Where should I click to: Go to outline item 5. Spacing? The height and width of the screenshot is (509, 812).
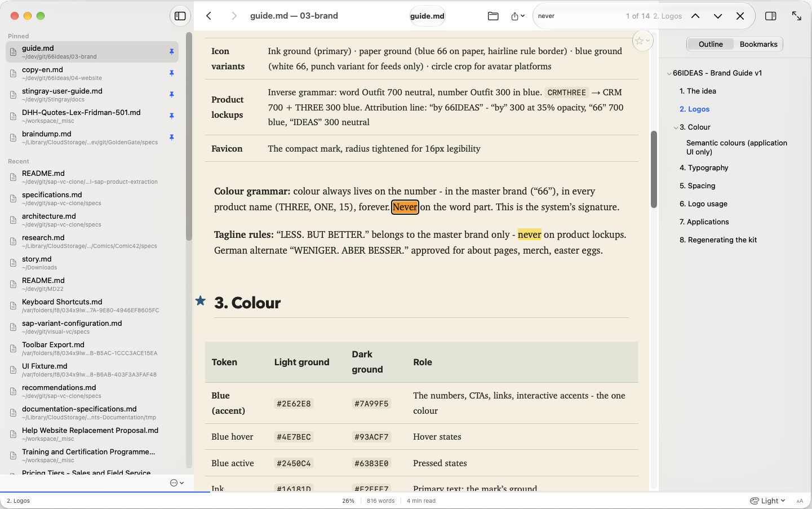point(697,185)
